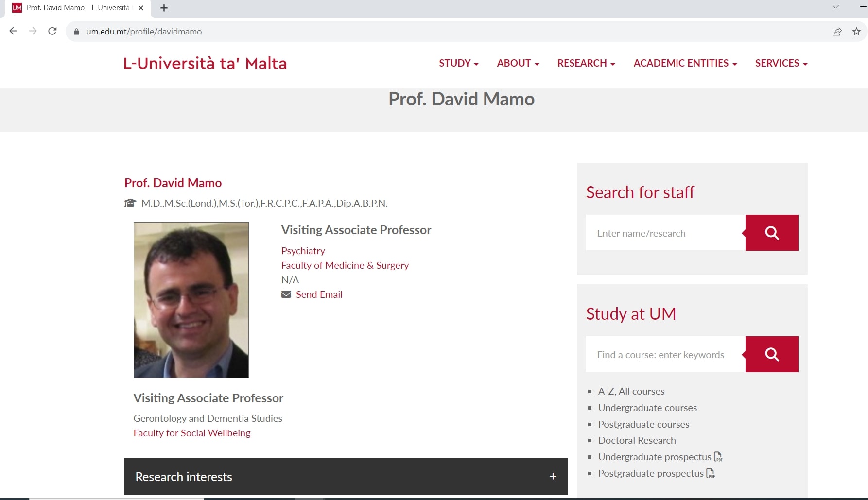Open the STUDY dropdown menu
The image size is (868, 500).
point(459,63)
